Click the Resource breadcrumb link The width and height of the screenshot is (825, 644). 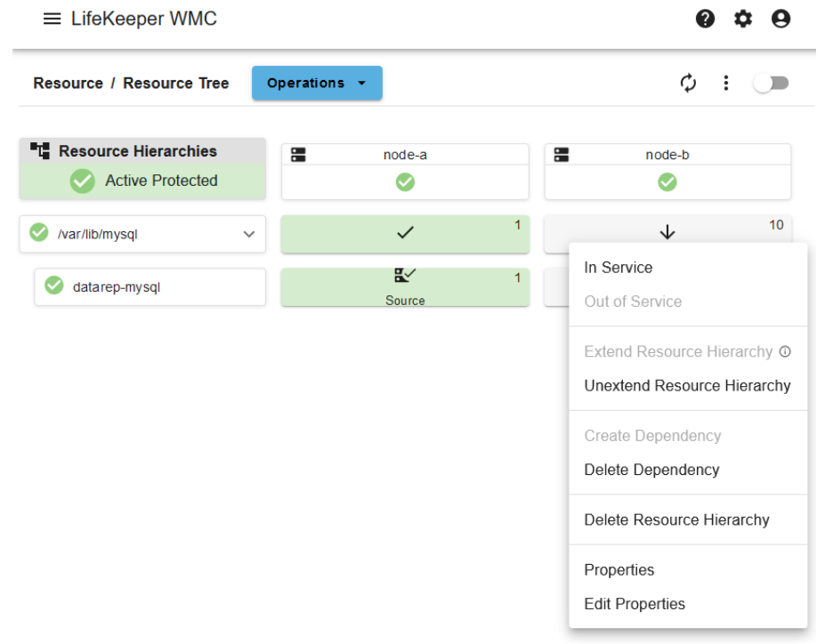pos(68,83)
